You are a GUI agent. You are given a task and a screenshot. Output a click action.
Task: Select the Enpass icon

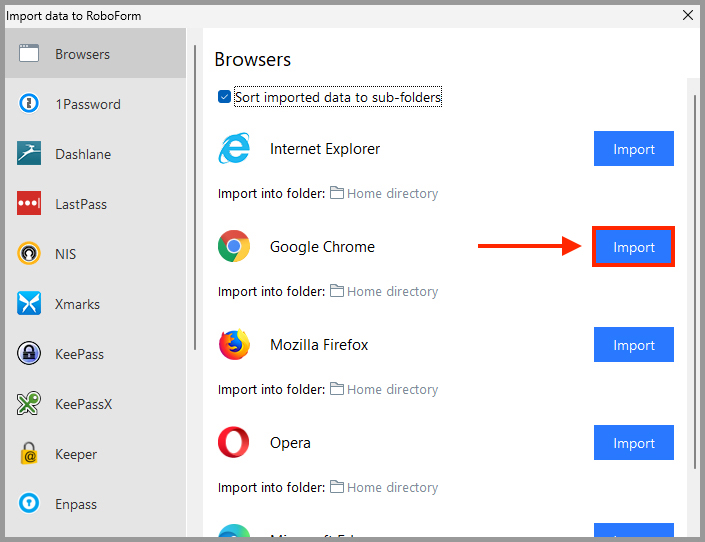(x=29, y=504)
